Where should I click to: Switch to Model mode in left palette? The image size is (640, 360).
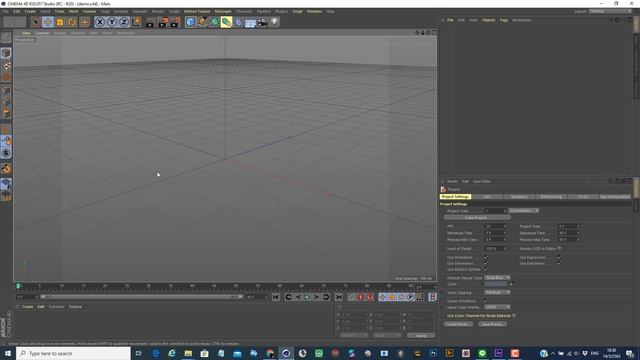pyautogui.click(x=6, y=53)
